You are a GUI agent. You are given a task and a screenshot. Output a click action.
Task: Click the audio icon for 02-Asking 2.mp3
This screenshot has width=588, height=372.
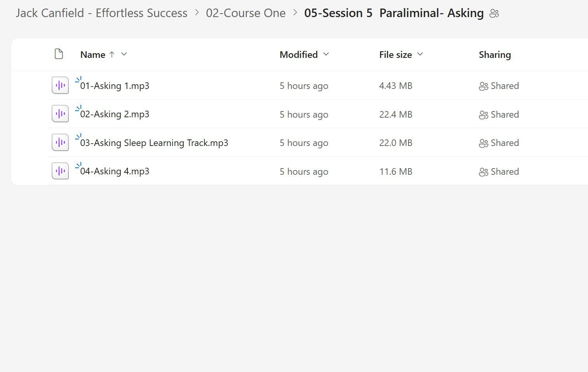pyautogui.click(x=59, y=113)
